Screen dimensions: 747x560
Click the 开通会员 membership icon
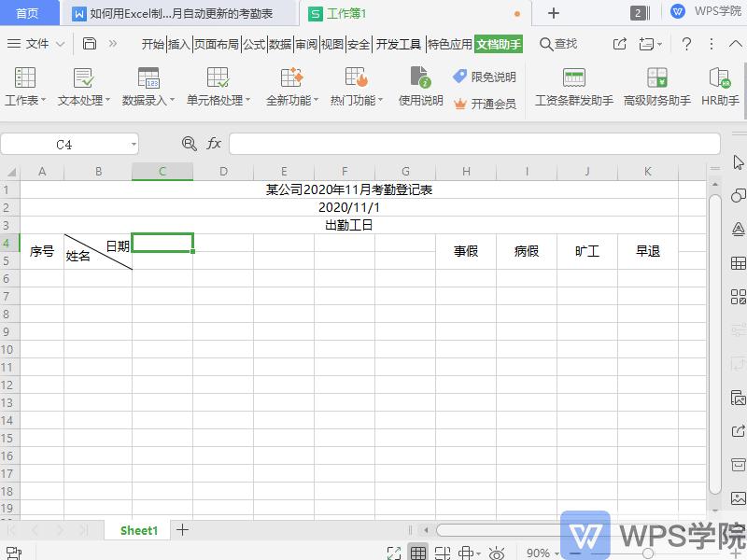(496, 105)
